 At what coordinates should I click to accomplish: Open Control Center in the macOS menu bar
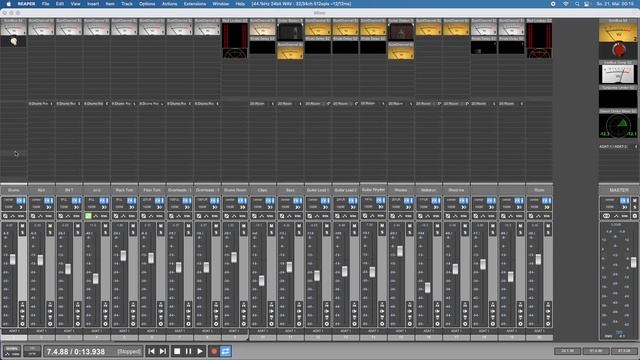point(587,4)
